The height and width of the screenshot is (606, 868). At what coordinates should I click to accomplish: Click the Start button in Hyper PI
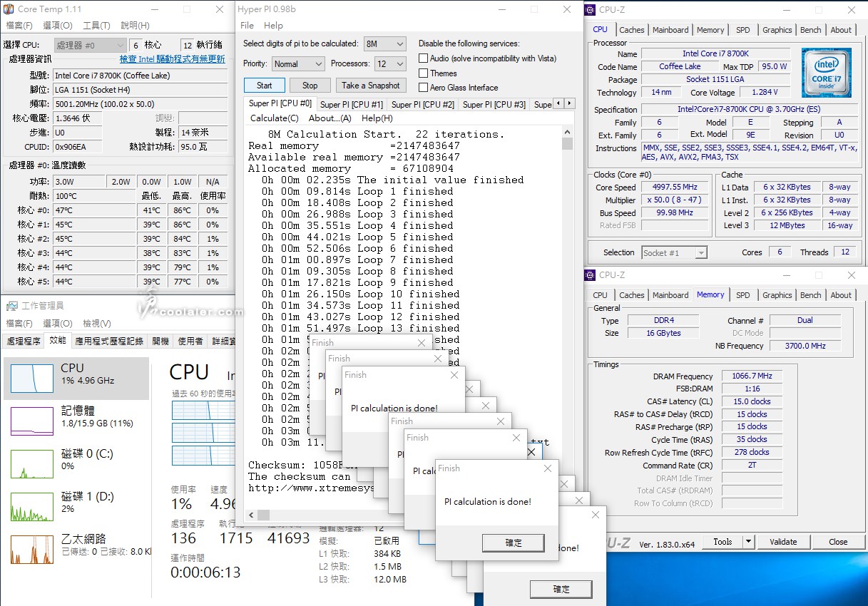click(x=265, y=85)
